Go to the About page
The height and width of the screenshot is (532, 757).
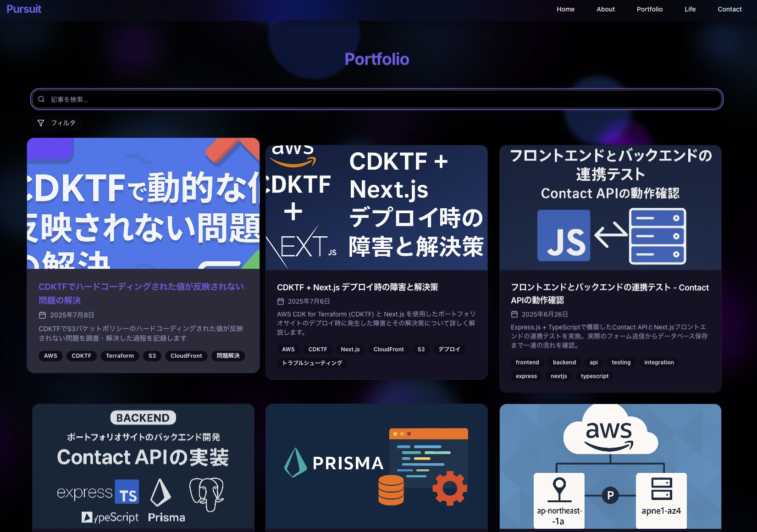click(605, 9)
